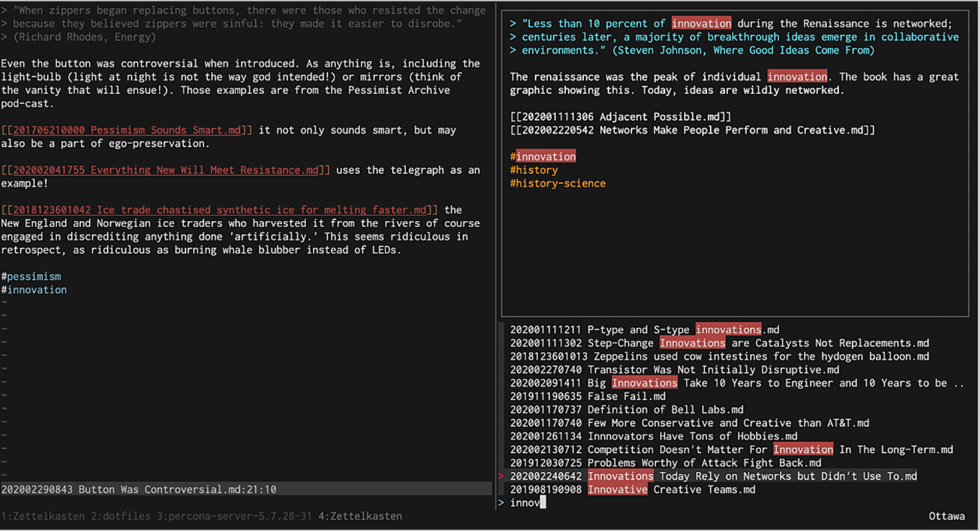
Task: Click the #pessimism tag in the note
Action: pos(31,277)
